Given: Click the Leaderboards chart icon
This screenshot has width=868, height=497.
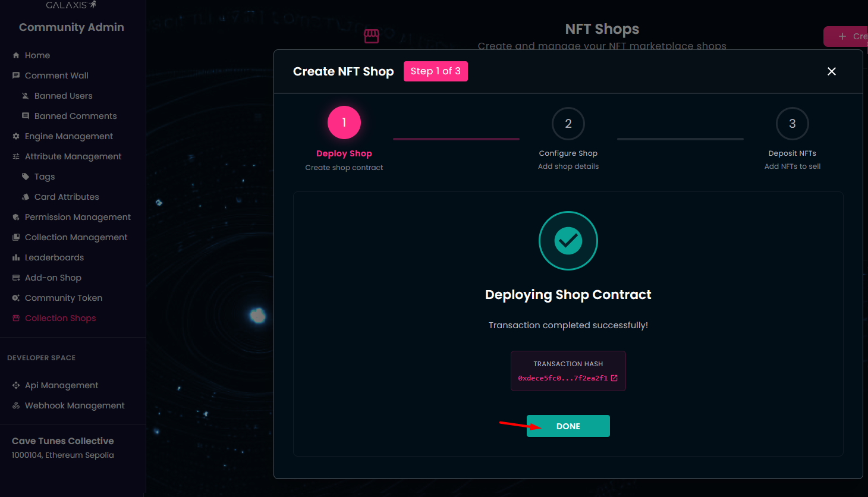Looking at the screenshot, I should coord(16,257).
